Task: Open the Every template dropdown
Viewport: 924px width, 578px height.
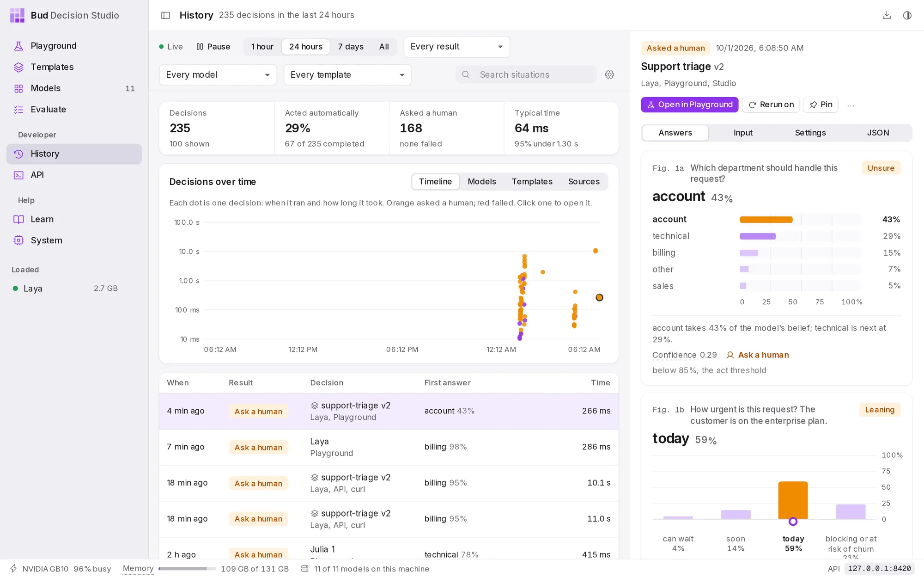Action: coord(347,75)
